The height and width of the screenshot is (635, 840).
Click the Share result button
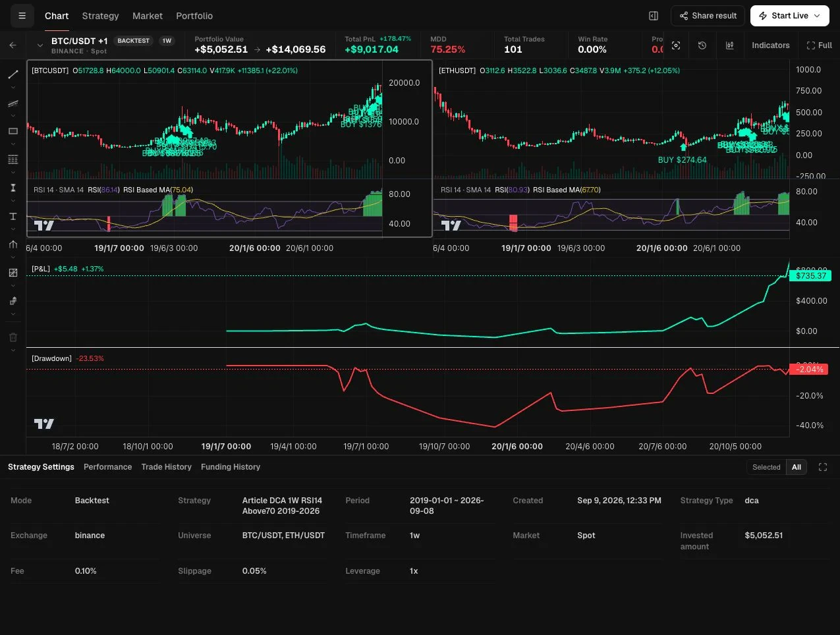[x=708, y=16]
